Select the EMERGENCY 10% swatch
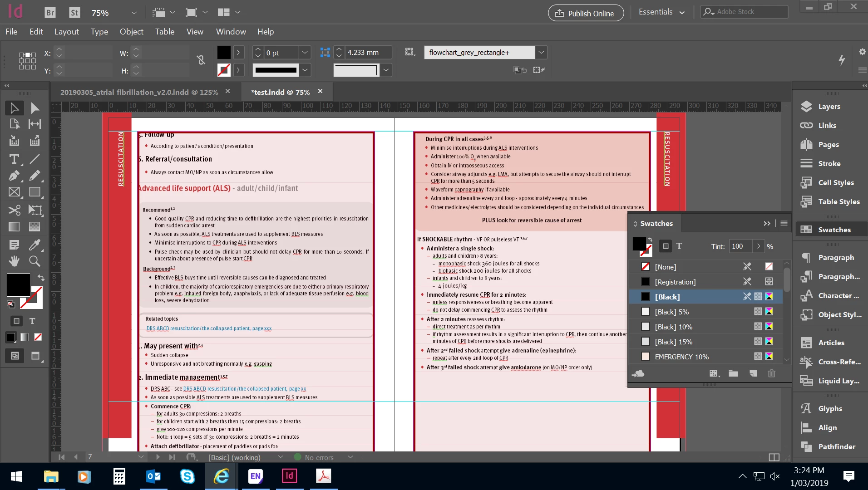Screen dimensions: 868x490 click(x=706, y=357)
